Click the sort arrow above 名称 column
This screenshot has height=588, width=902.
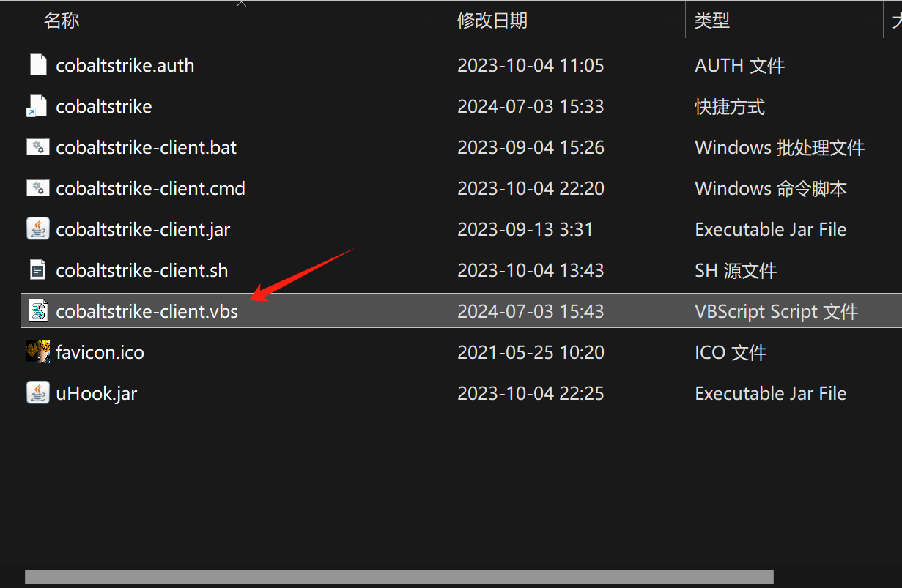point(242,4)
